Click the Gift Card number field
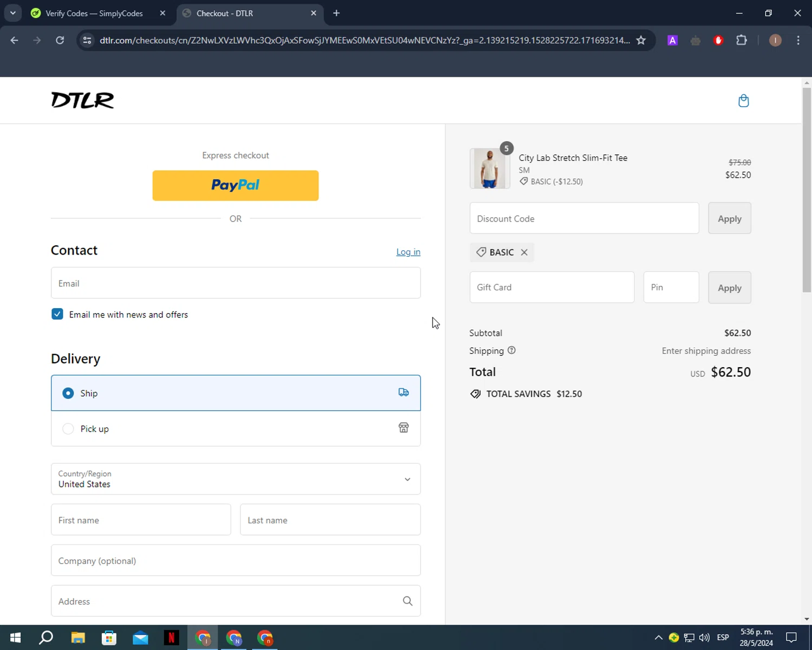Viewport: 812px width, 650px height. [x=552, y=287]
